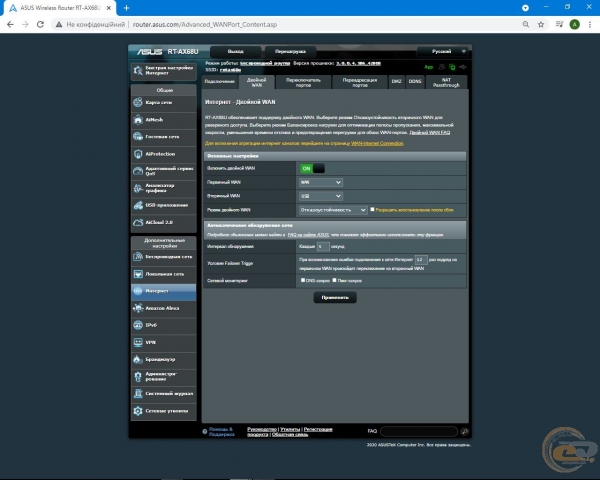This screenshot has width=600, height=480.
Task: Select the Двойной WAN tab
Action: click(x=257, y=82)
